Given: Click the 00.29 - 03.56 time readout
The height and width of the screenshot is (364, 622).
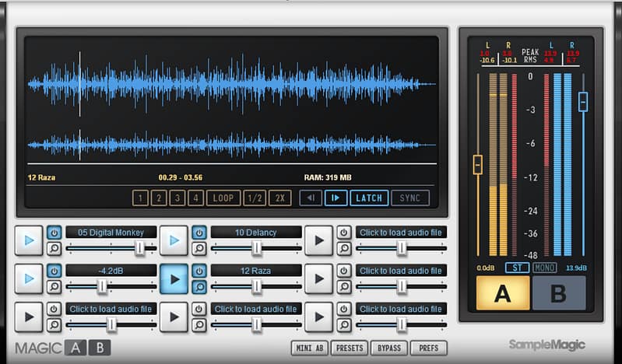Looking at the screenshot, I should click(181, 177).
